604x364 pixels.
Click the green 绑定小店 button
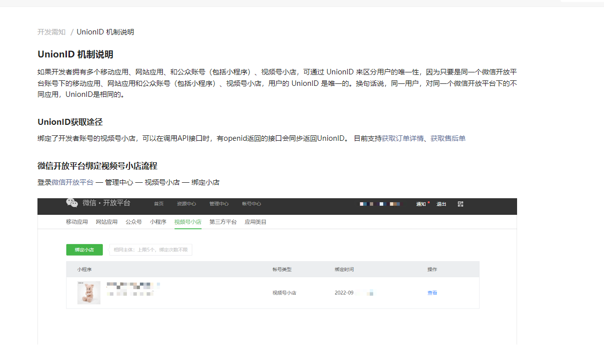tap(84, 250)
